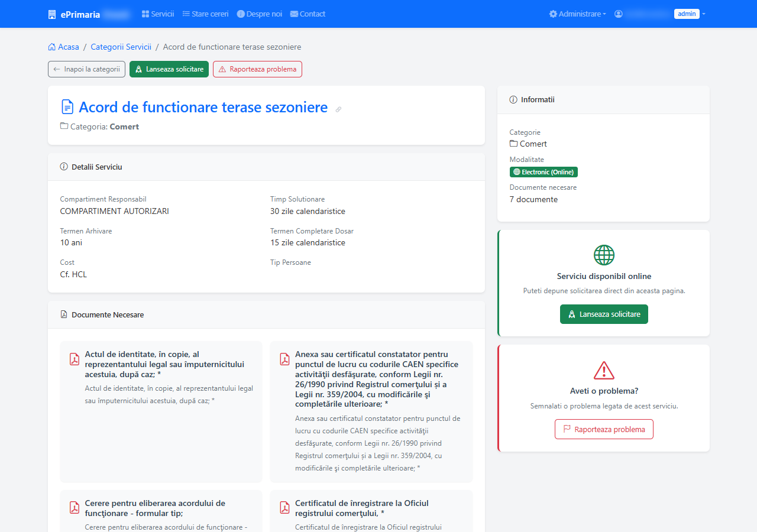Image resolution: width=757 pixels, height=532 pixels.
Task: Click the 7 documente text
Action: coord(533,199)
